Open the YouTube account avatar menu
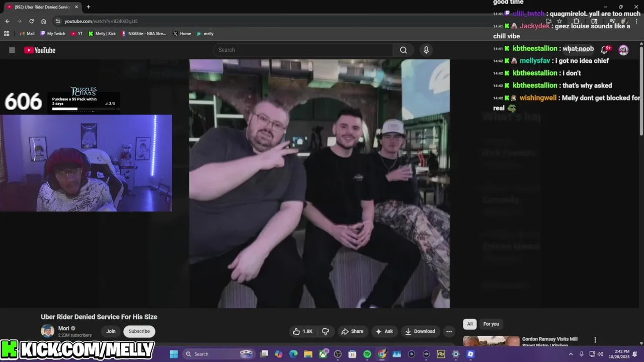Viewport: 644px width, 362px height. pos(623,49)
